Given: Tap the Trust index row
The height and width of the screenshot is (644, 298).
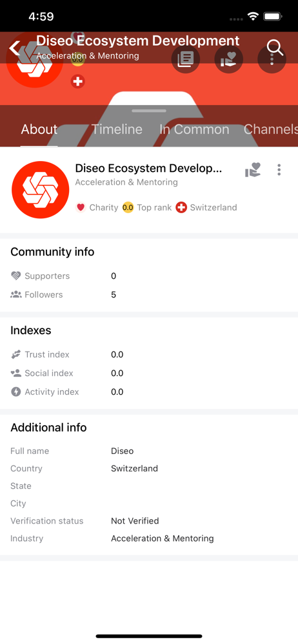Looking at the screenshot, I should coord(149,354).
